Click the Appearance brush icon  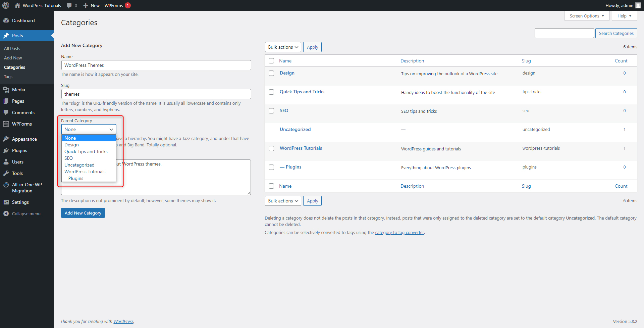(x=6, y=139)
